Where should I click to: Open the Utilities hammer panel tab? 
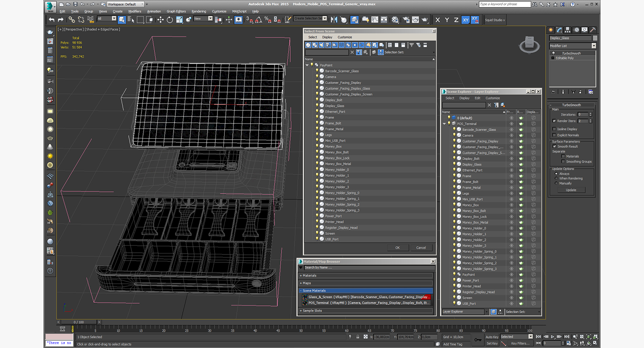593,30
